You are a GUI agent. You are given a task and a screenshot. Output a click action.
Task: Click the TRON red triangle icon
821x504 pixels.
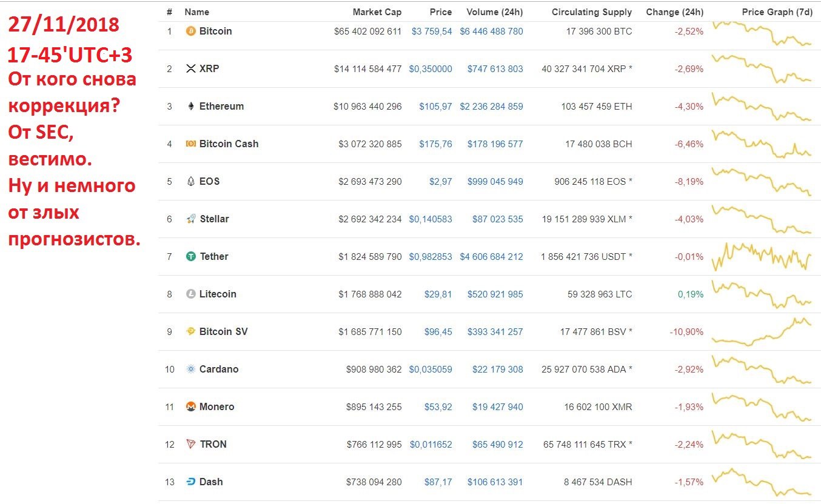[x=190, y=444]
